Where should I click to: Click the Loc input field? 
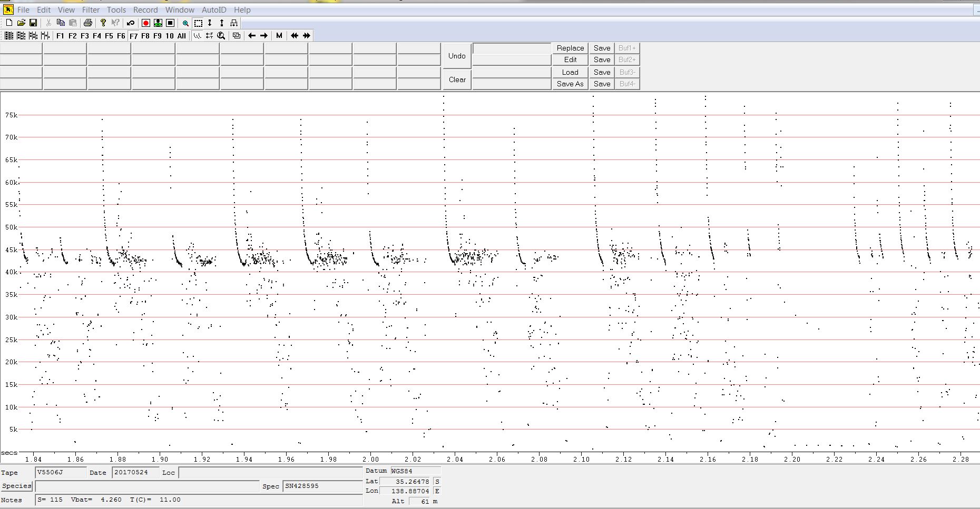coord(270,473)
